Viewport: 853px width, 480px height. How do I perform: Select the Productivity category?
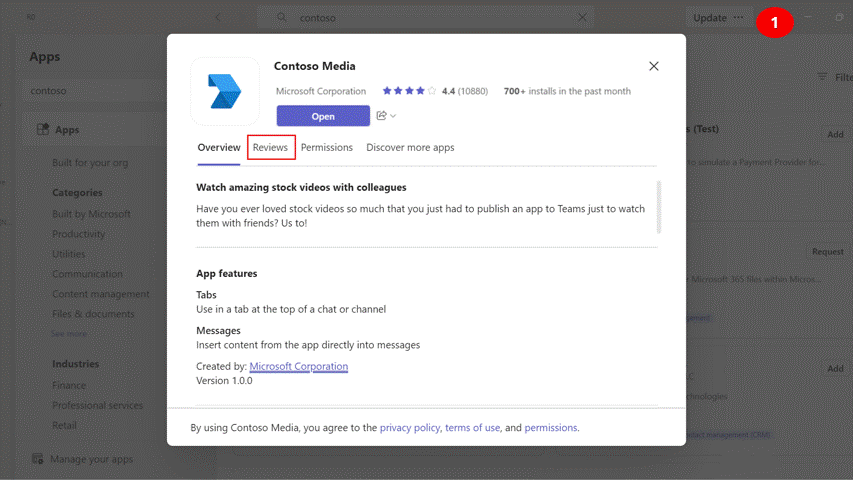click(x=78, y=234)
